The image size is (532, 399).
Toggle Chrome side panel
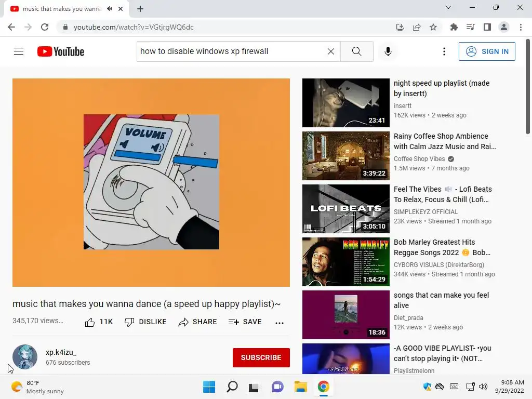(487, 27)
